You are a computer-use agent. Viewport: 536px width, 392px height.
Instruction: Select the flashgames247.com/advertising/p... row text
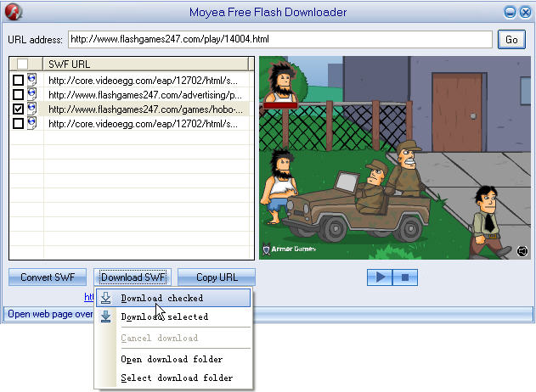tap(145, 95)
